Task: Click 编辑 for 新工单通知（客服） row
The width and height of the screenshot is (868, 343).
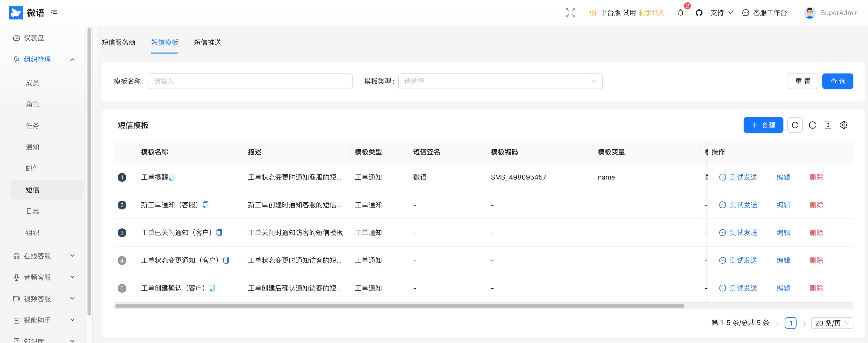Action: point(783,205)
